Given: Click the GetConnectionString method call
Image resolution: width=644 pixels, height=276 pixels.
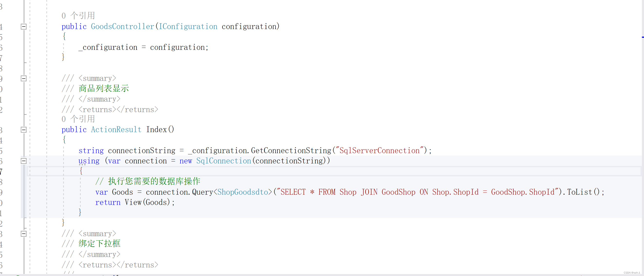Looking at the screenshot, I should (x=291, y=150).
